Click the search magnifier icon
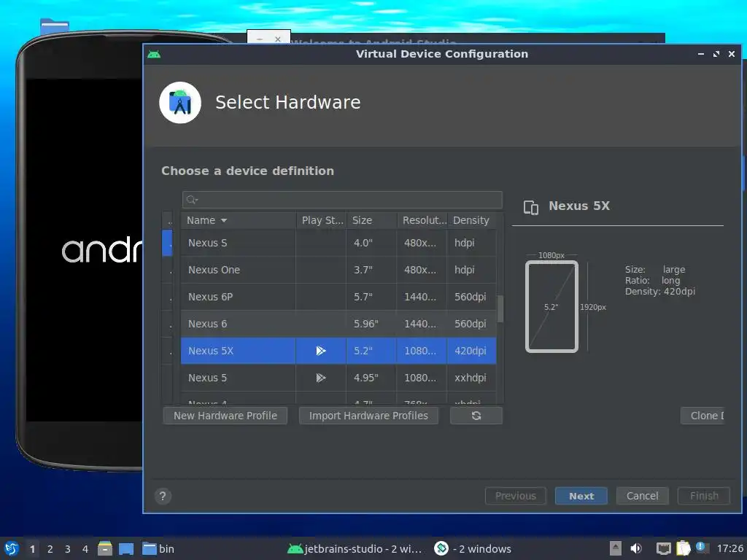 192,200
